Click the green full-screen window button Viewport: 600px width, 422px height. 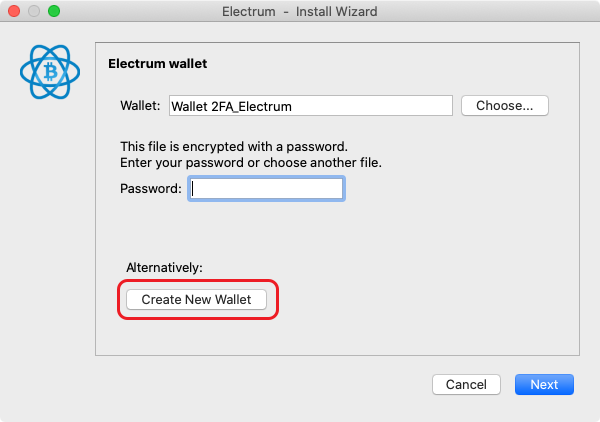(54, 11)
